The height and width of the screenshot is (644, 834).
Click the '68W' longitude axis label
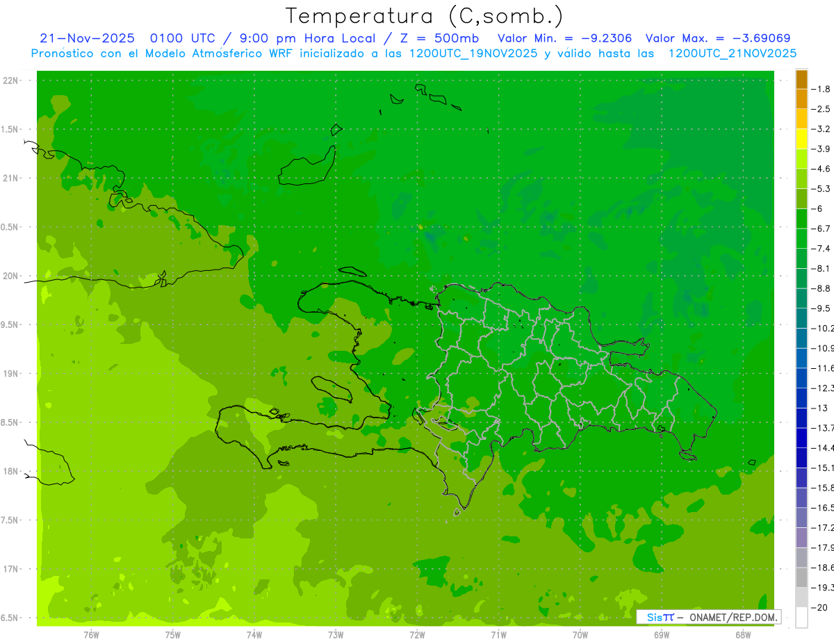click(743, 636)
